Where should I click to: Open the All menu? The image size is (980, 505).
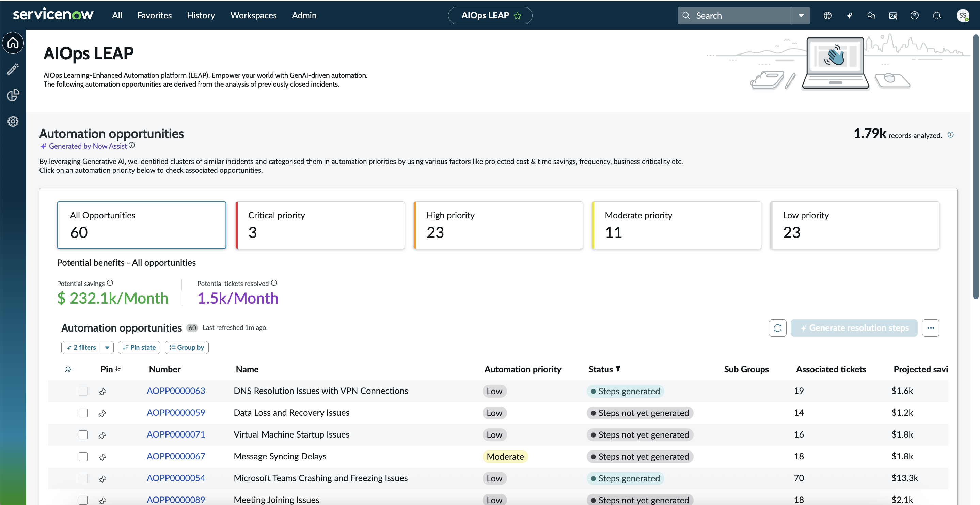117,16
